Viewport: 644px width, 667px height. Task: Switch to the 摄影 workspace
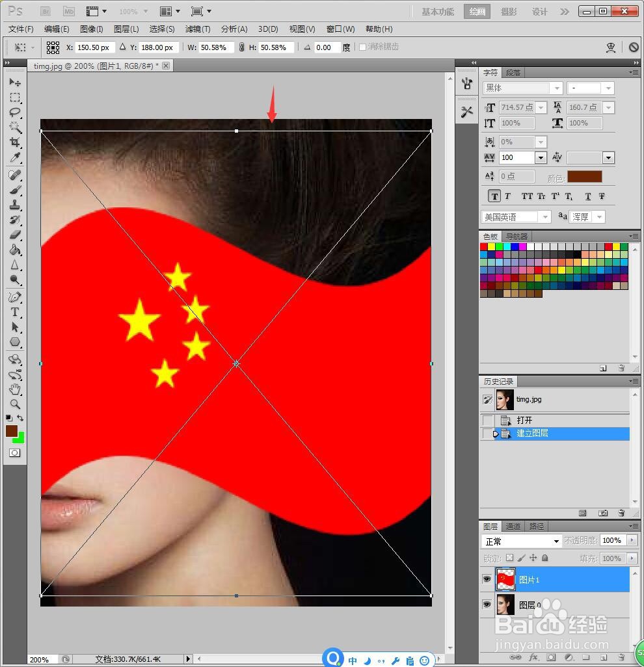(509, 12)
